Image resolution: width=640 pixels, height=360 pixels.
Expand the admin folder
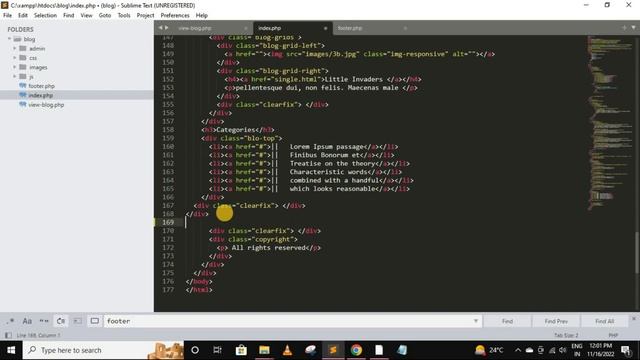tap(15, 48)
